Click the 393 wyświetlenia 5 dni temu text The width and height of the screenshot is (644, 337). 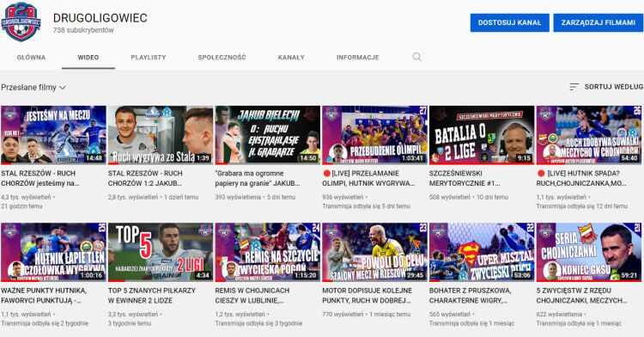click(x=255, y=197)
